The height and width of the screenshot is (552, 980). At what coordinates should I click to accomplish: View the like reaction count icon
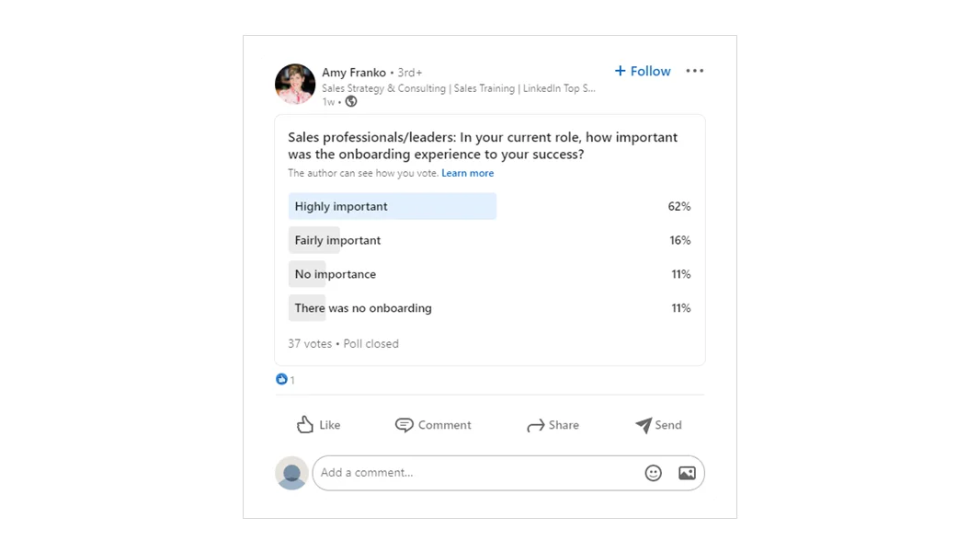click(281, 379)
